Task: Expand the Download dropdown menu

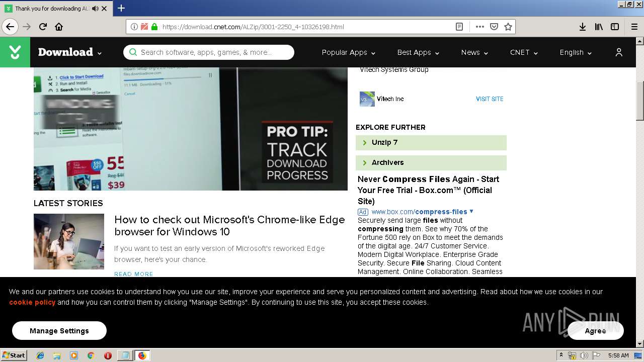Action: [70, 52]
